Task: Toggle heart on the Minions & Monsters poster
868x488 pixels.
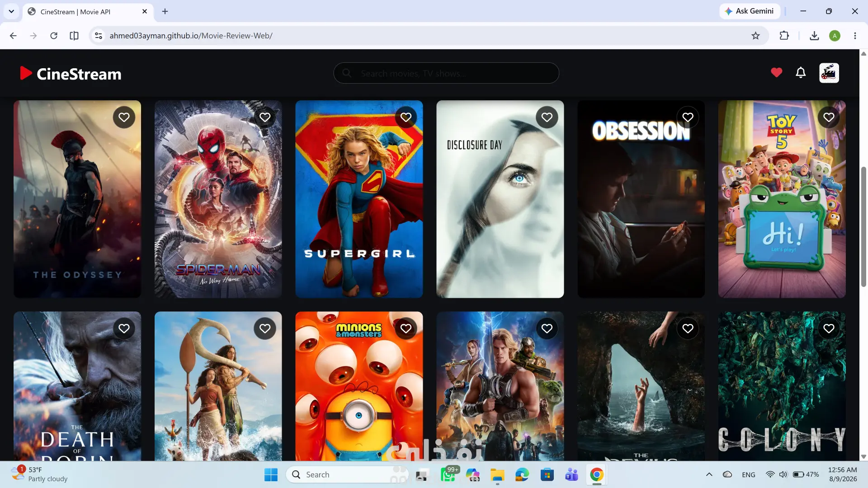Action: [x=406, y=329]
